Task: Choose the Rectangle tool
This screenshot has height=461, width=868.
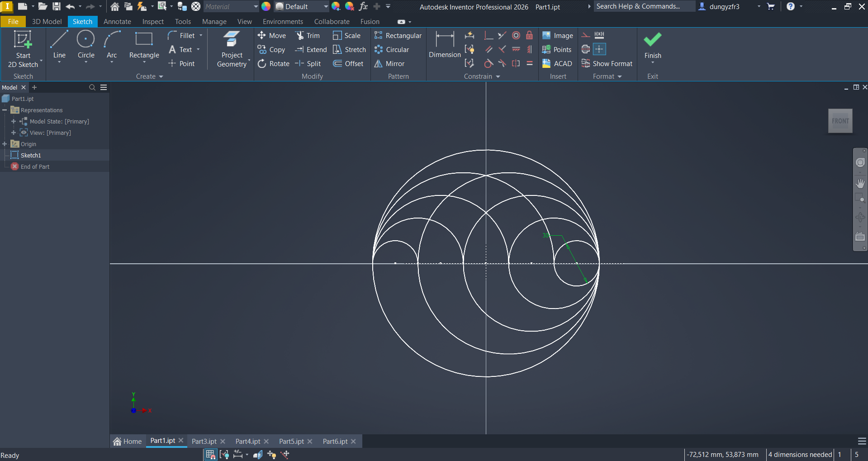Action: pyautogui.click(x=144, y=44)
